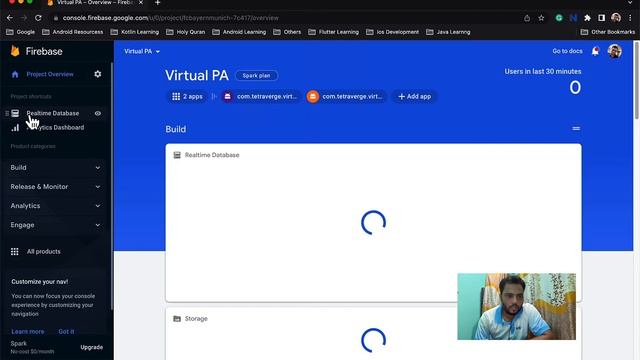Open Realtime Database shortcut in sidebar
This screenshot has width=640, height=360.
53,113
